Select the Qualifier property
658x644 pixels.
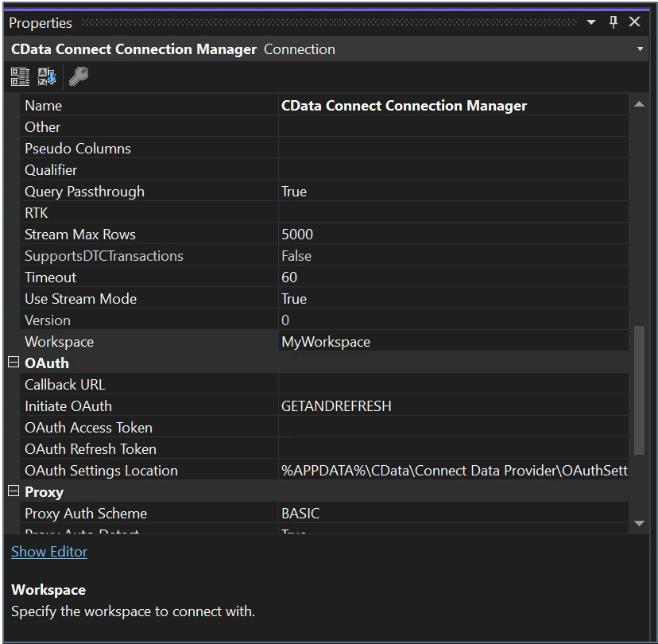pos(149,169)
